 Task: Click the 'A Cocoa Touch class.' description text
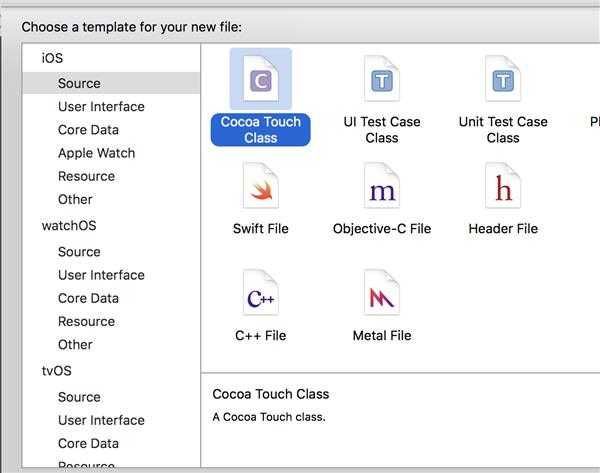[269, 417]
